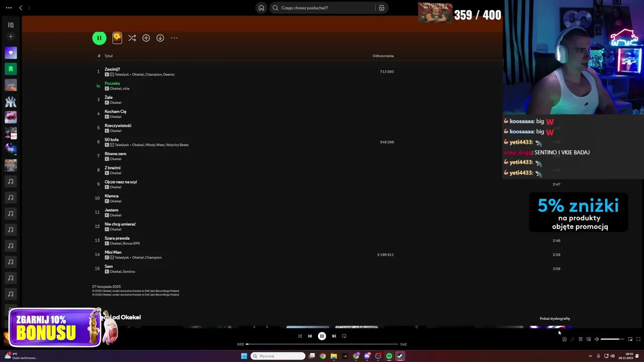Open the Browse icon in search bar
Image resolution: width=644 pixels, height=362 pixels.
point(381,8)
